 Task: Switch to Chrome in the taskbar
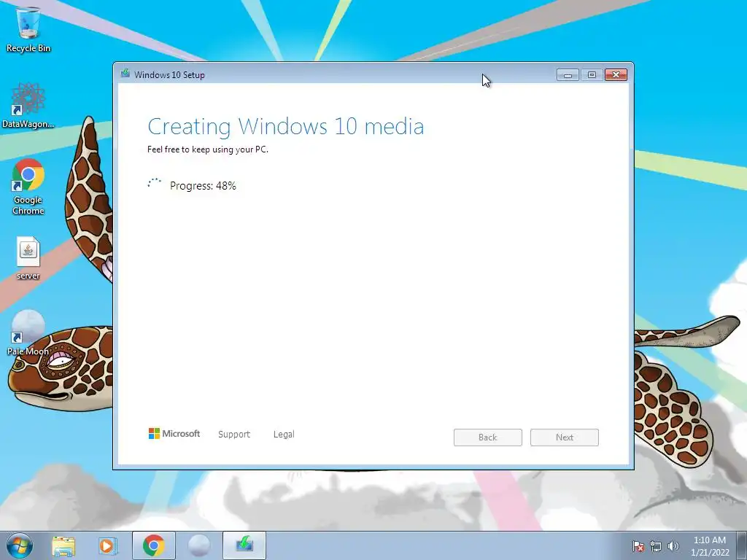coord(153,545)
